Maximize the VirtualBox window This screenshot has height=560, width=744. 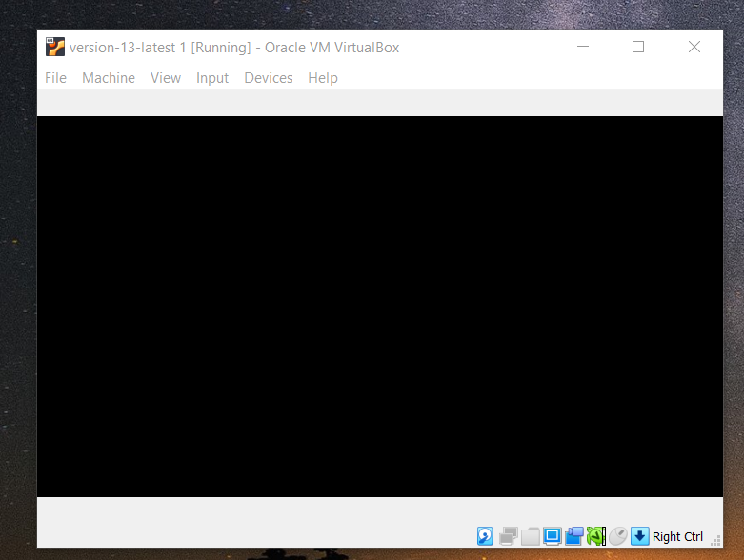pos(638,47)
